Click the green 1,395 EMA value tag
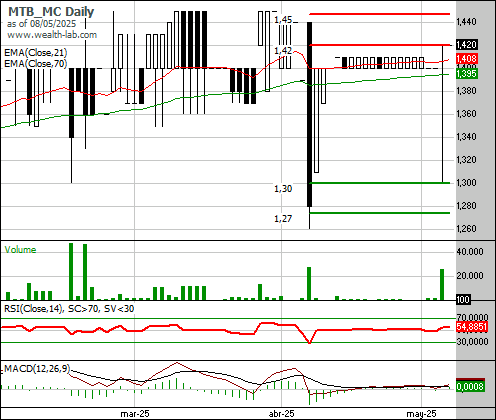Image resolution: width=496 pixels, height=420 pixels. click(467, 74)
